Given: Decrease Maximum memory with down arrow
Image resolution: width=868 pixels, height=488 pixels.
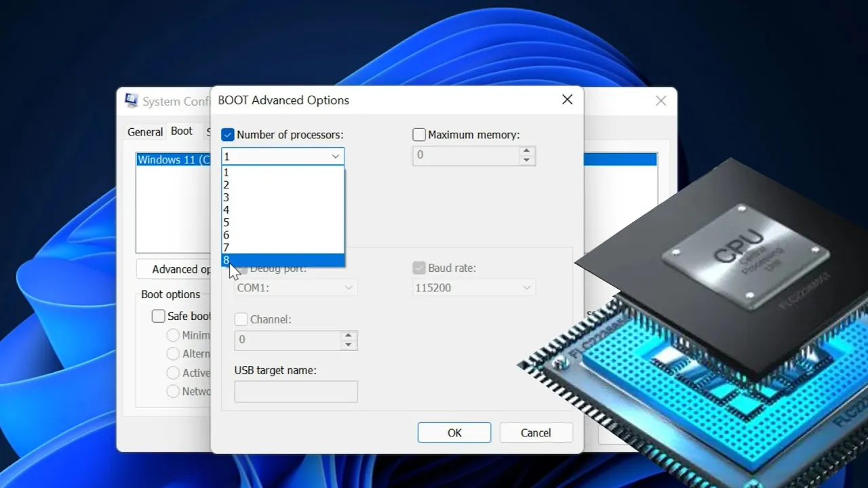Looking at the screenshot, I should [527, 161].
